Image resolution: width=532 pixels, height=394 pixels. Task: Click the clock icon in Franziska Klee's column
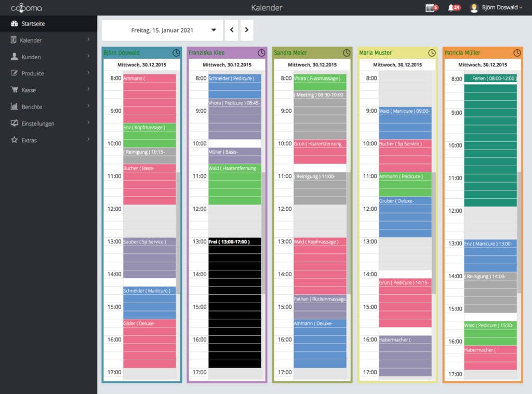tap(261, 52)
